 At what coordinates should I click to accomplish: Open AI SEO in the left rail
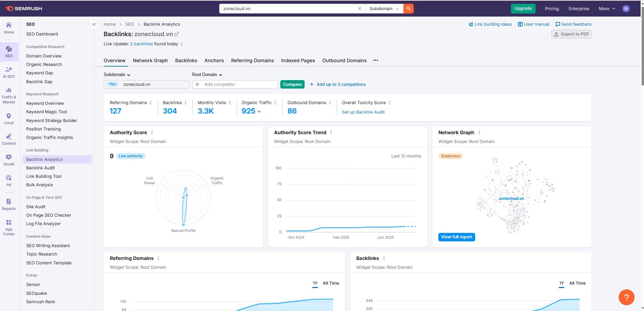[x=9, y=72]
